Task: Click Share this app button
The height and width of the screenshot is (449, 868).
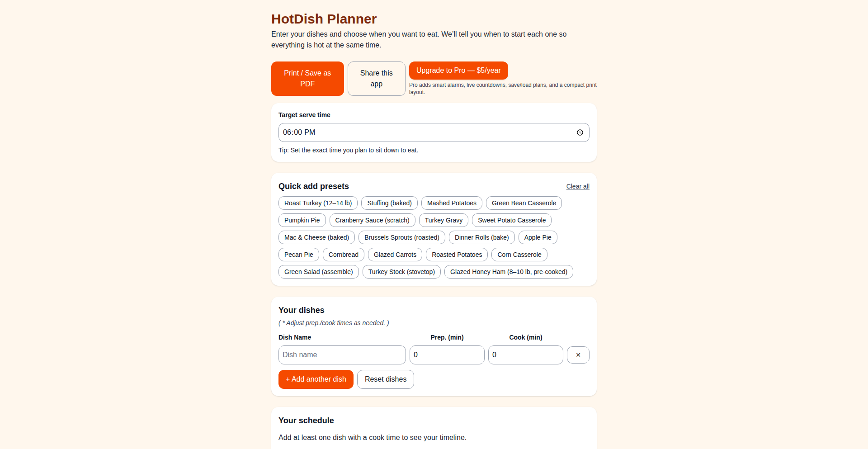Action: [376, 79]
